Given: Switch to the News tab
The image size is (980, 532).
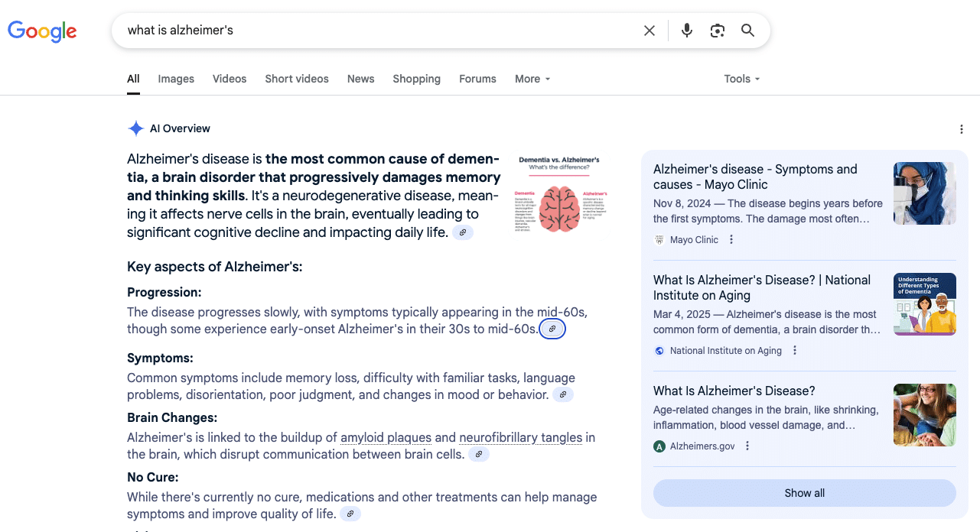Looking at the screenshot, I should coord(361,79).
